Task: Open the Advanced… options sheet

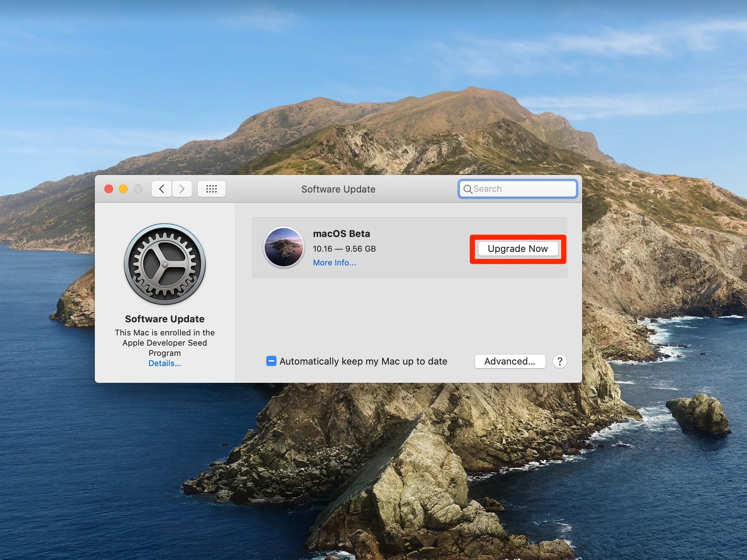Action: [510, 361]
